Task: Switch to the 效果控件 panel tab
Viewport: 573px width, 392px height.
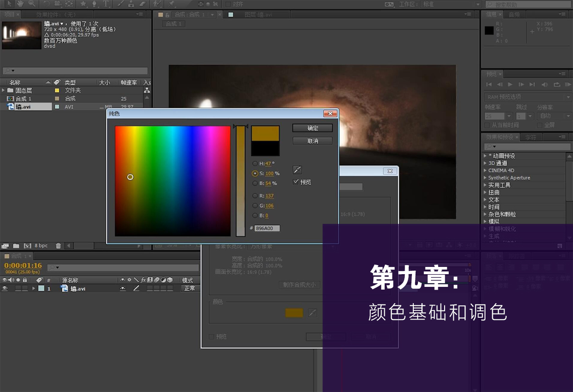Action: coord(56,15)
